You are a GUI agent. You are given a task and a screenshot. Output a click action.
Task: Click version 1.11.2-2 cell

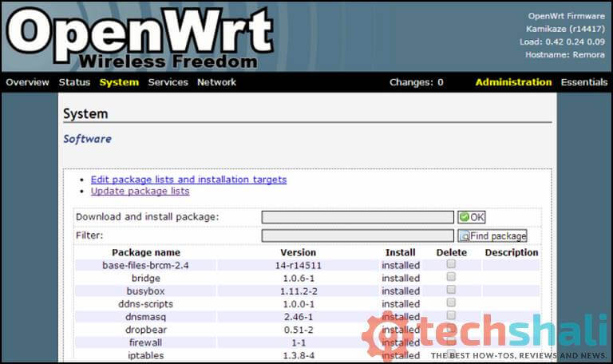coord(299,291)
